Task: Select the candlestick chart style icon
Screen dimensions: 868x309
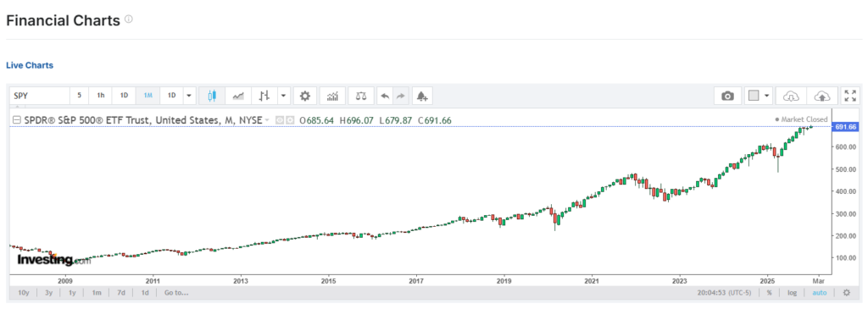Action: [x=211, y=96]
